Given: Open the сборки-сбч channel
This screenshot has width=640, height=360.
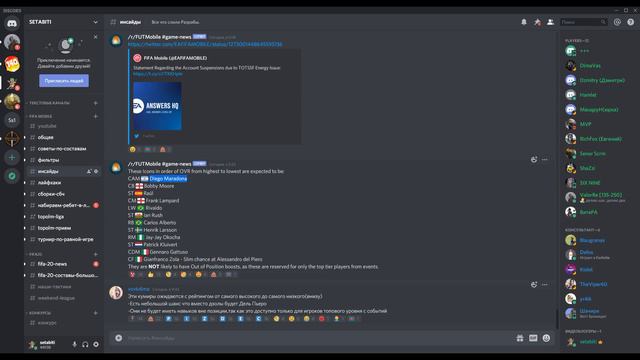Looking at the screenshot, I should point(64,194).
